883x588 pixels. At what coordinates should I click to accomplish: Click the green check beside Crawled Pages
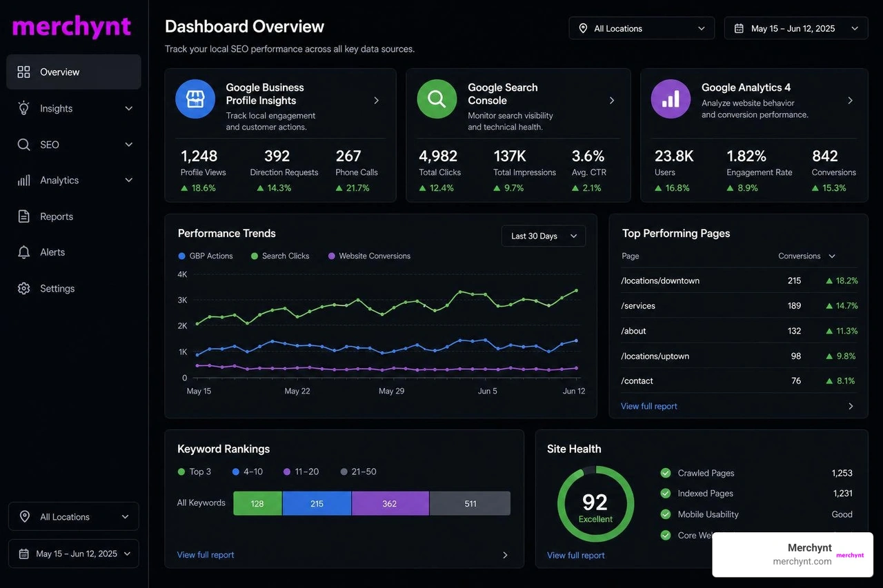pos(666,473)
